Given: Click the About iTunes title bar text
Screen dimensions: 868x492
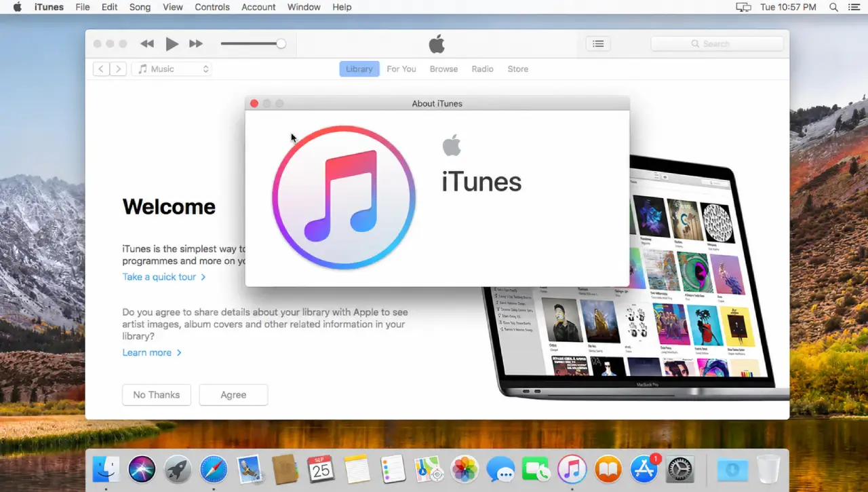Looking at the screenshot, I should pyautogui.click(x=437, y=103).
